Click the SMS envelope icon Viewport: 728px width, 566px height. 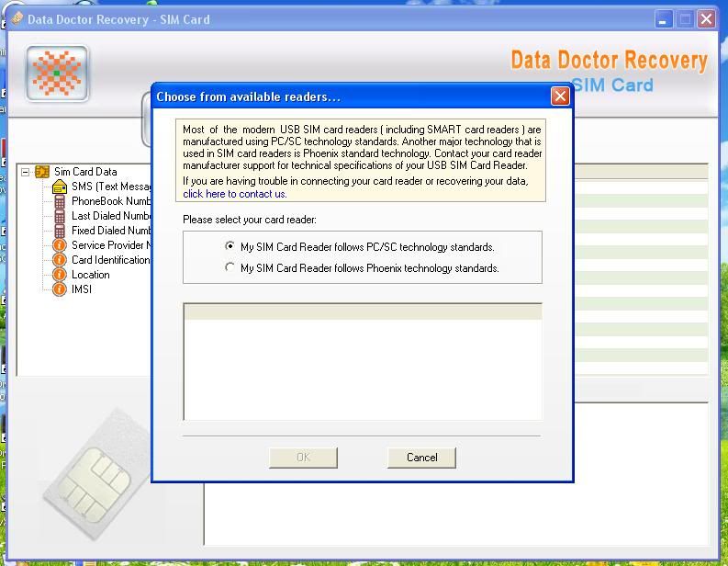pyautogui.click(x=60, y=187)
